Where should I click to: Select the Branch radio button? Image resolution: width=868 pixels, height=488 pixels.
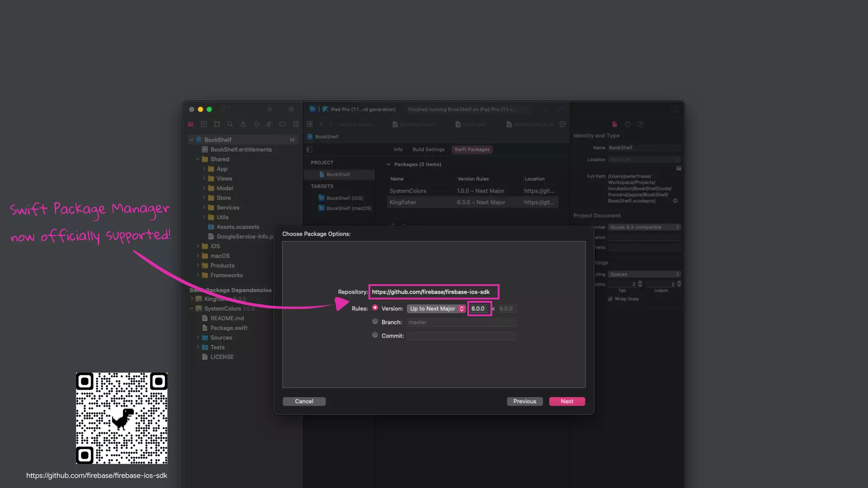click(375, 322)
